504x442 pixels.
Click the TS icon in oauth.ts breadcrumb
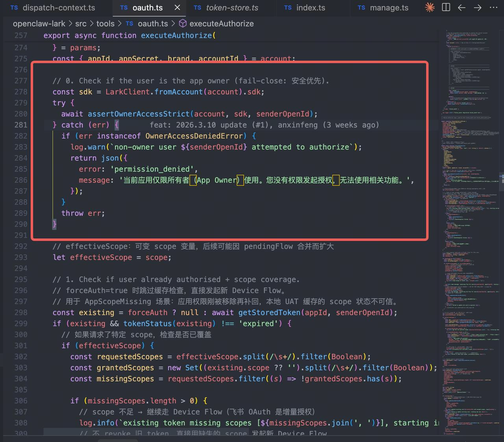(x=130, y=24)
